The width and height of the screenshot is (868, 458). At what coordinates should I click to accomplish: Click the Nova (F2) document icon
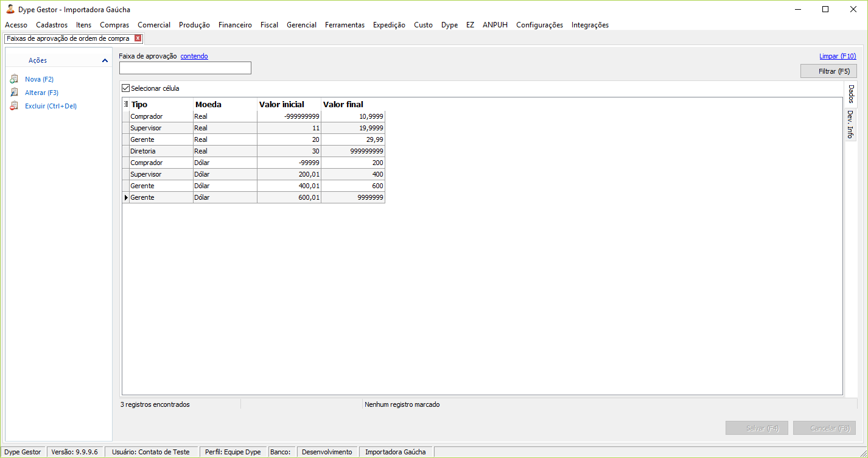pyautogui.click(x=14, y=79)
